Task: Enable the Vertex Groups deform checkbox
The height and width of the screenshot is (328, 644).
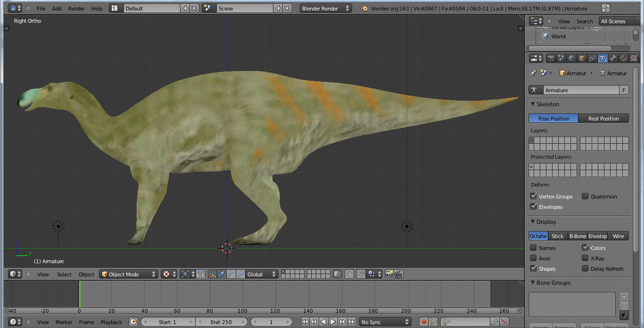Action: click(x=533, y=196)
